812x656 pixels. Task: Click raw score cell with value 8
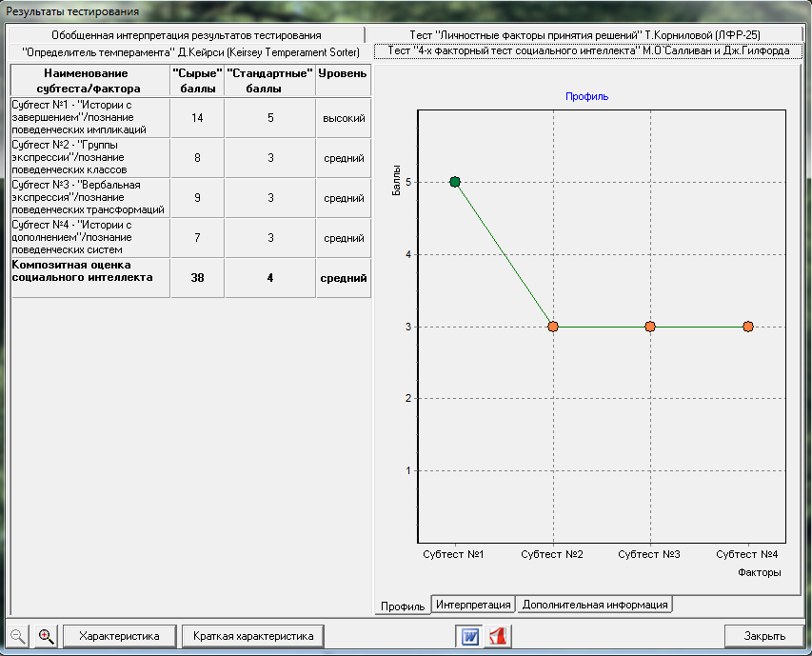pos(197,157)
